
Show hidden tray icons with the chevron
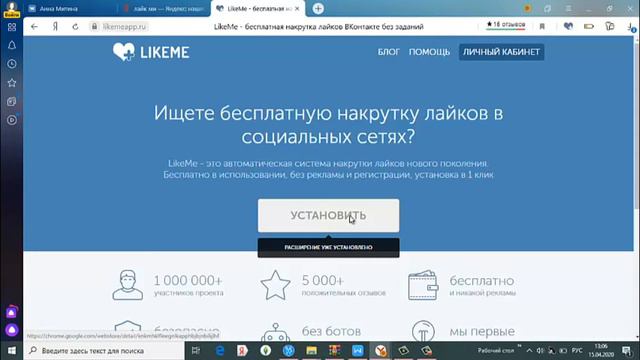tap(529, 351)
